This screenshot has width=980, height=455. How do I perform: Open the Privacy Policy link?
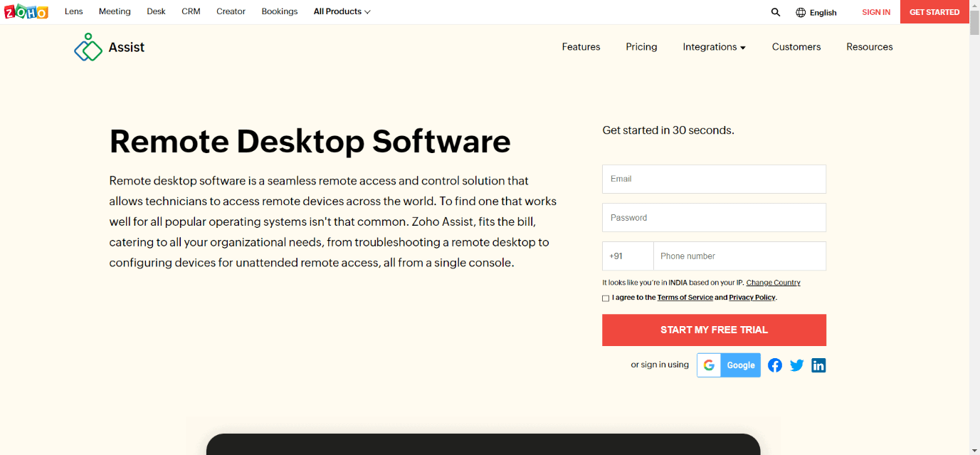(x=752, y=298)
